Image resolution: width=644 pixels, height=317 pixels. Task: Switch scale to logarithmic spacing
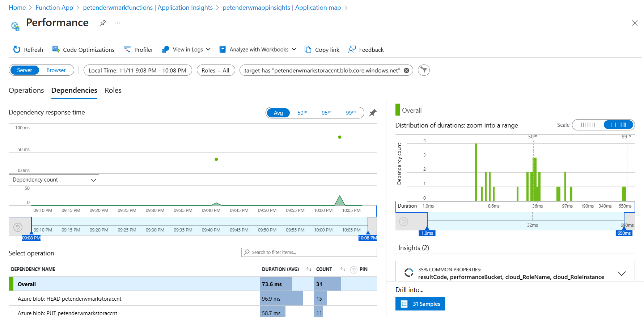click(x=619, y=125)
